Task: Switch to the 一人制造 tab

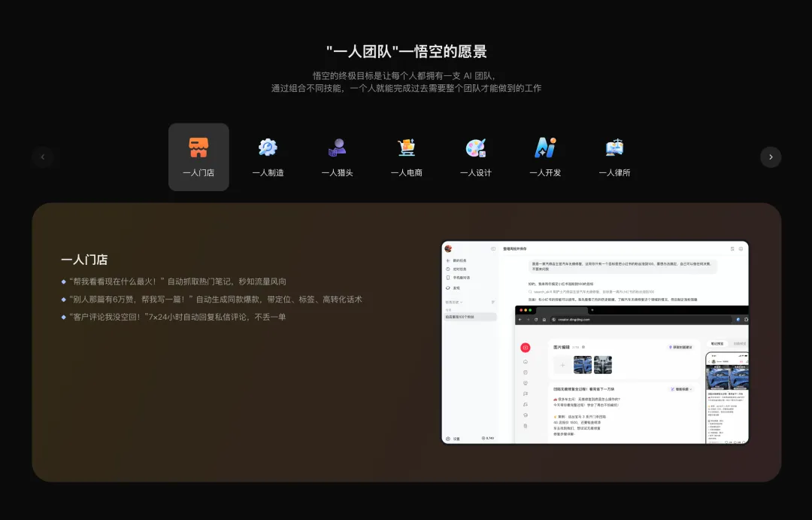Action: 268,157
